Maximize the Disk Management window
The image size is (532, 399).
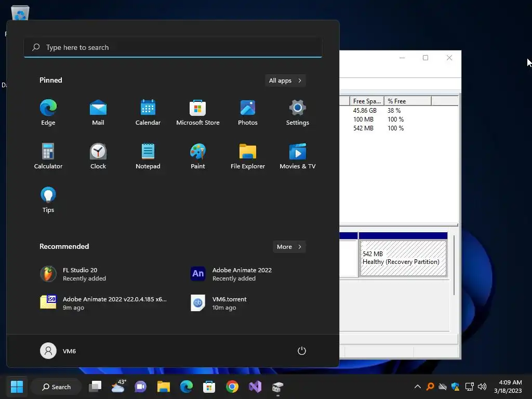(x=425, y=58)
